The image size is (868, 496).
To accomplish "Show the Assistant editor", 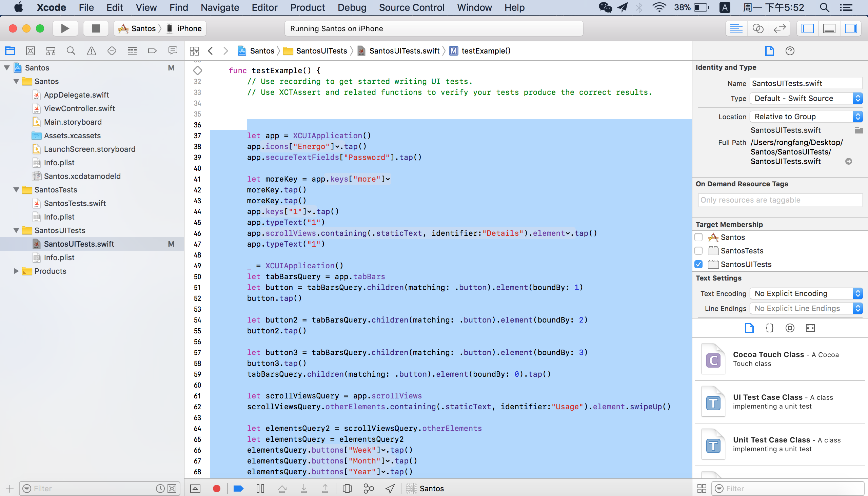I will [x=757, y=28].
